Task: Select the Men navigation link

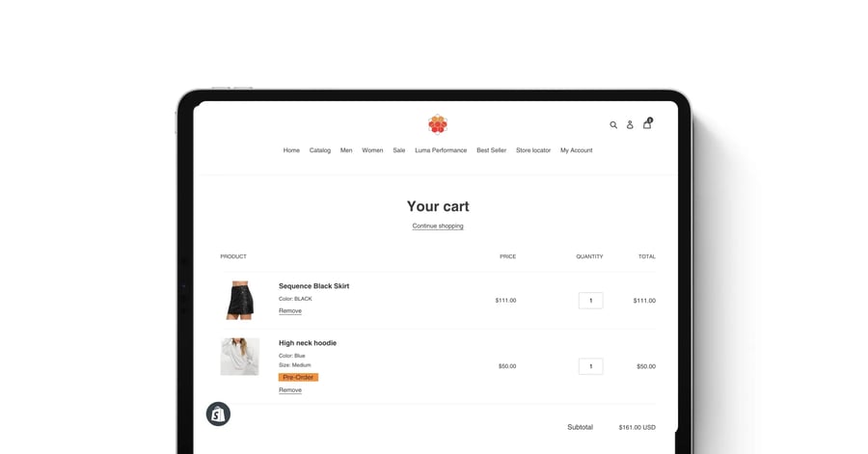Action: [x=346, y=150]
